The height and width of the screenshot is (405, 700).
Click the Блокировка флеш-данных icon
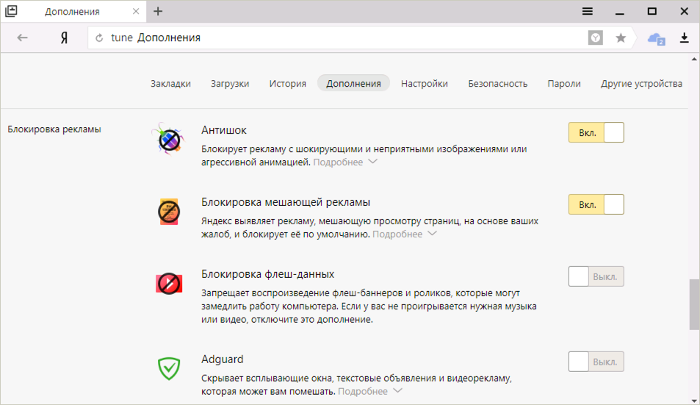coord(169,284)
